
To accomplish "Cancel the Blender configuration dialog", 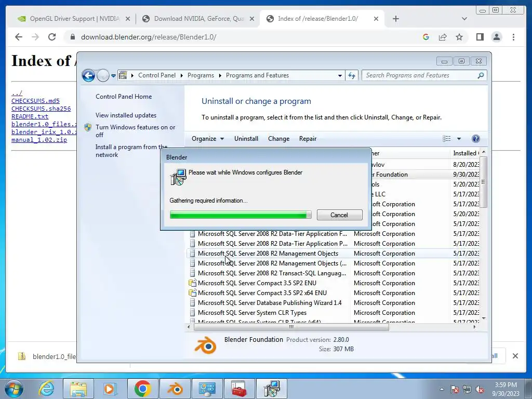I will 339,215.
